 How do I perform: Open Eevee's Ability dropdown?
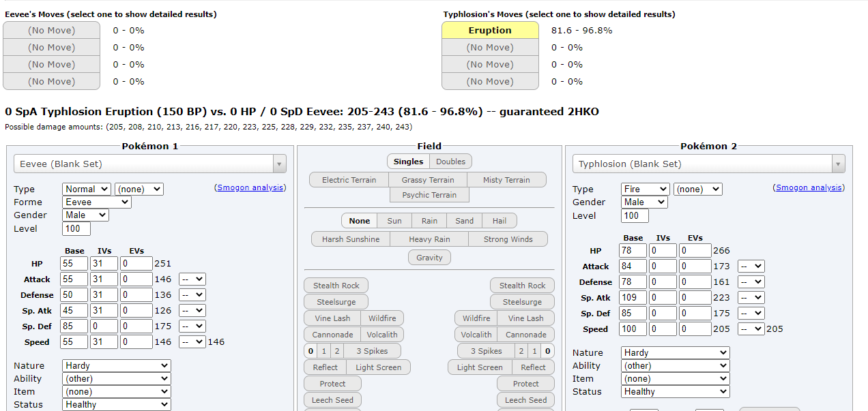click(116, 379)
